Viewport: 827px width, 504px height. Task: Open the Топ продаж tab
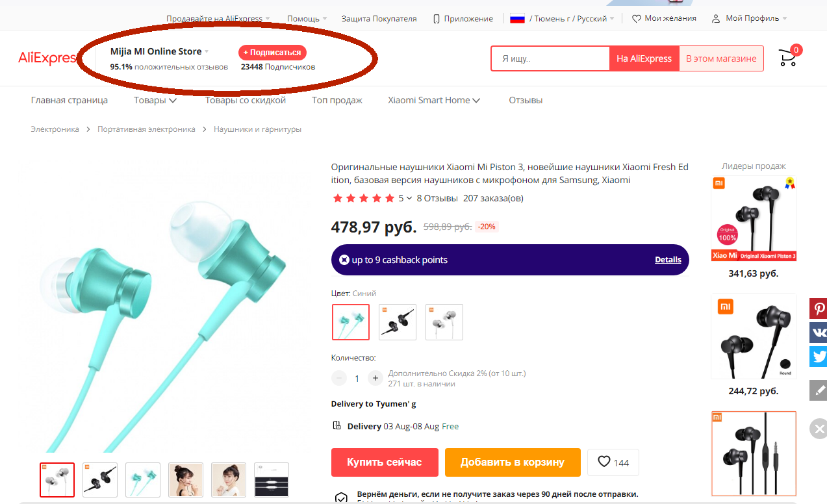pos(337,100)
